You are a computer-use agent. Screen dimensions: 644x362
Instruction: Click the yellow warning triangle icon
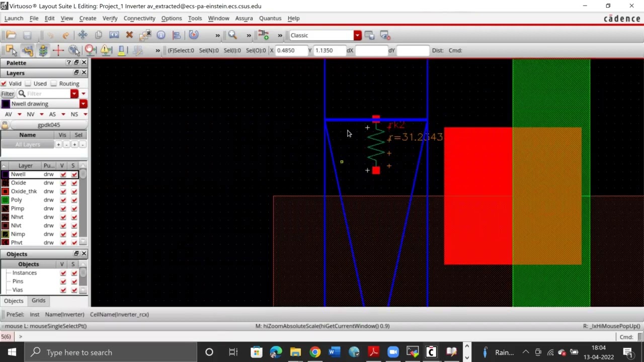106,50
